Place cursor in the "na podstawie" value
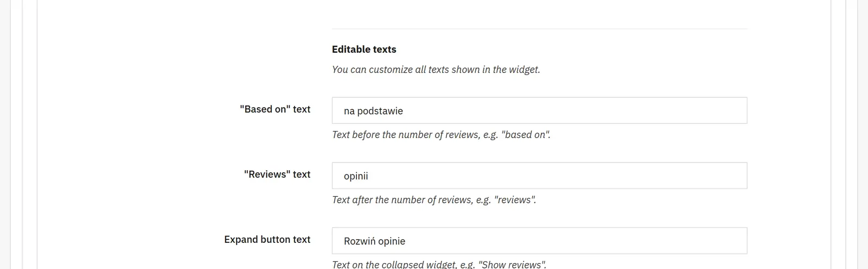This screenshot has height=269, width=868. 373,111
